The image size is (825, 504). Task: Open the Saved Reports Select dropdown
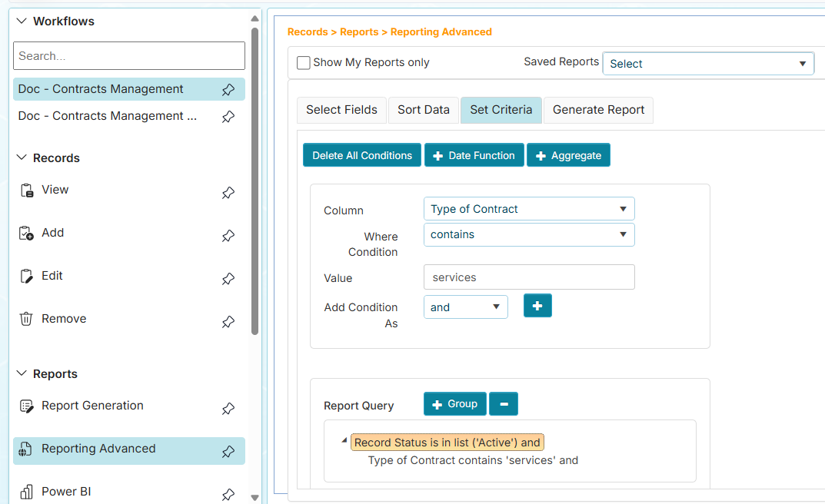707,63
